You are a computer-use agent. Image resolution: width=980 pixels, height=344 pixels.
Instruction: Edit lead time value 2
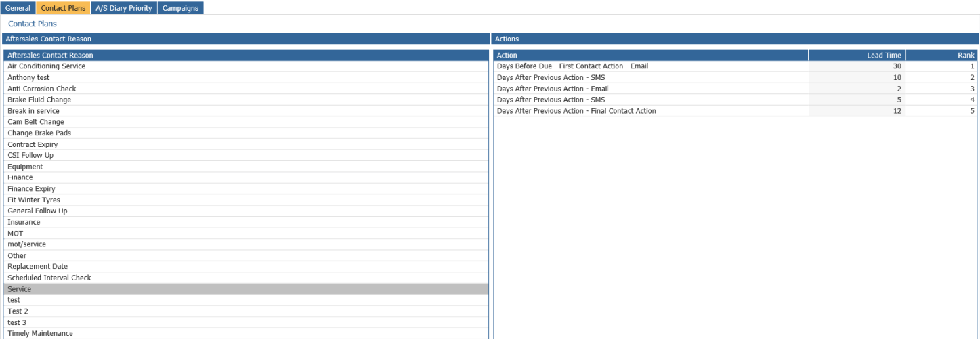point(857,89)
